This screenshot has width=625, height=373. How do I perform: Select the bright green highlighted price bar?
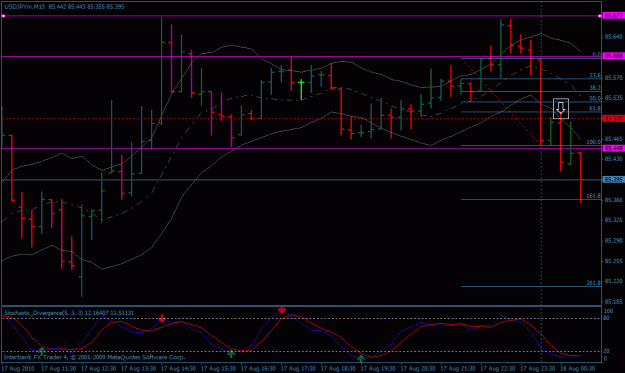click(301, 89)
